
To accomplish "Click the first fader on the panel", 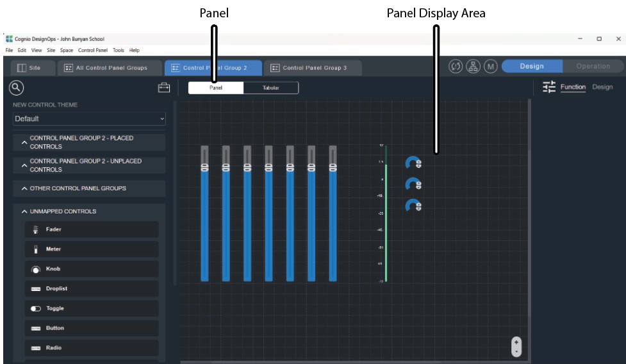I will click(205, 213).
